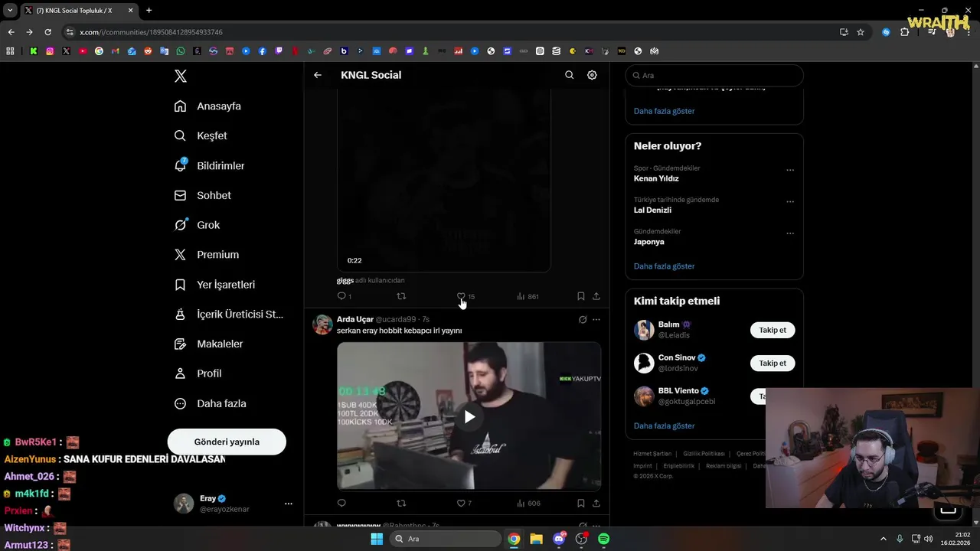The image size is (980, 551).
Task: Open Keşfet explore page
Action: 201,135
